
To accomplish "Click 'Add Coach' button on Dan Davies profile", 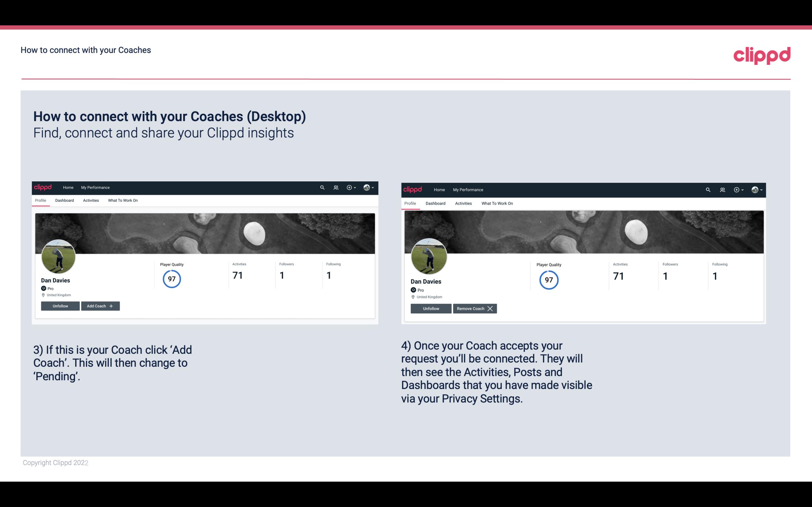I will tap(100, 306).
